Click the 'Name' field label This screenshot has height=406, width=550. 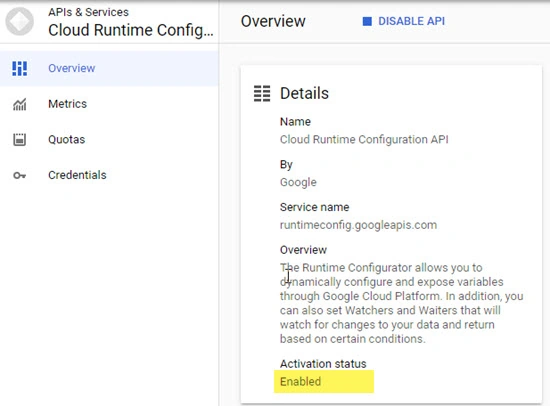pos(295,122)
